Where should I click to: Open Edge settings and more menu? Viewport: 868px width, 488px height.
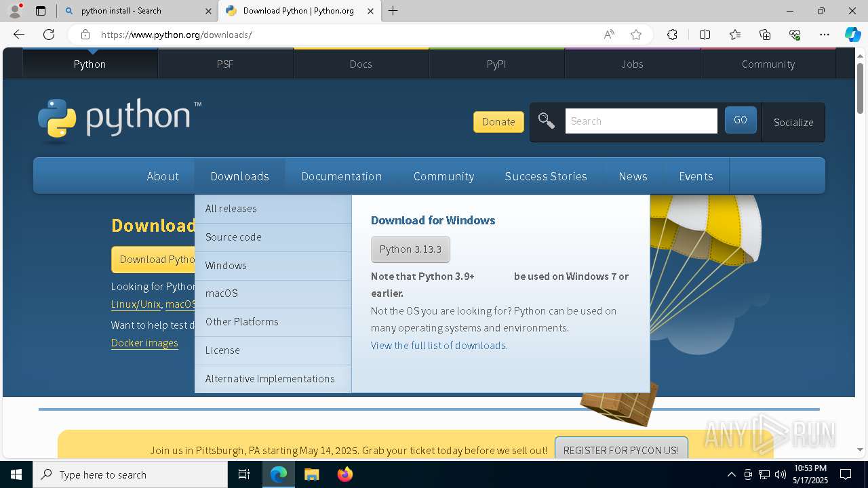pyautogui.click(x=825, y=35)
